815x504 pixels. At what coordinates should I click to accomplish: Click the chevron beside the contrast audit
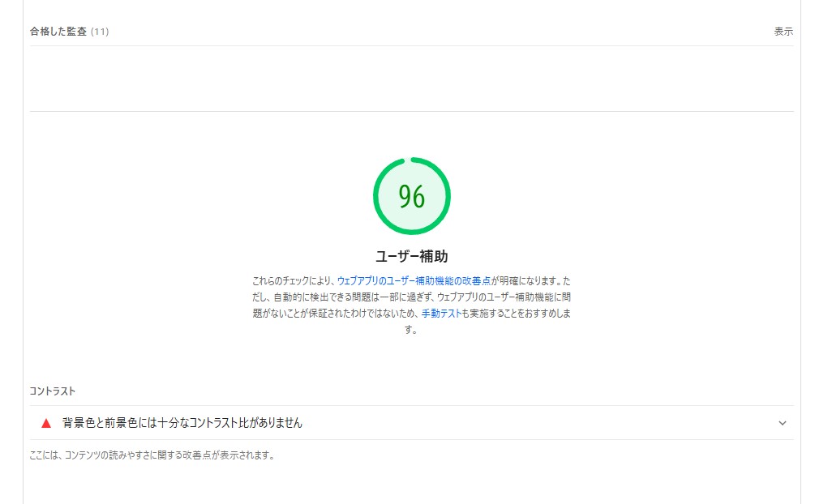(782, 422)
